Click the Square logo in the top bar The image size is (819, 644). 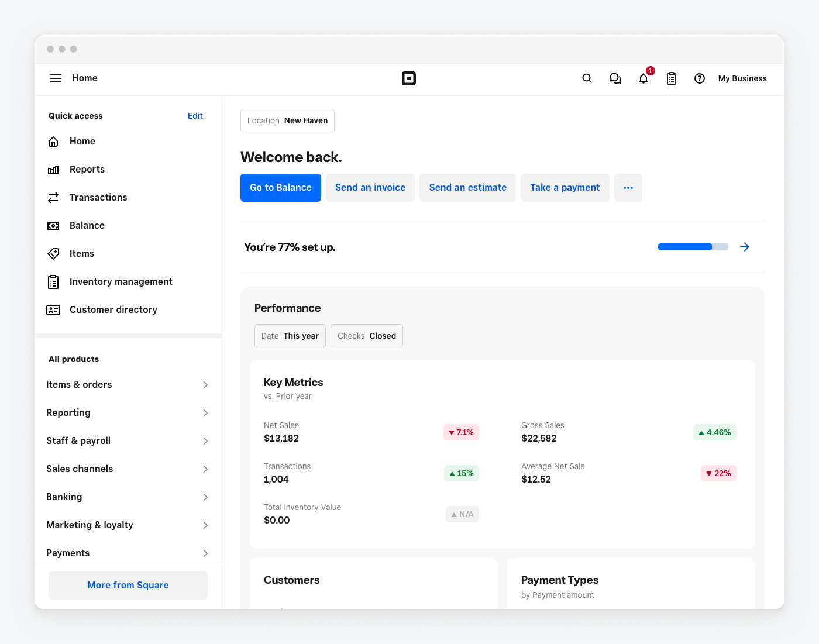coord(408,78)
